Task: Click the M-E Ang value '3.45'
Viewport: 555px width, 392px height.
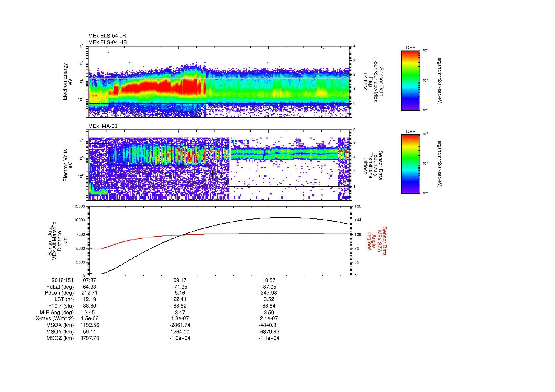Action: [89, 312]
